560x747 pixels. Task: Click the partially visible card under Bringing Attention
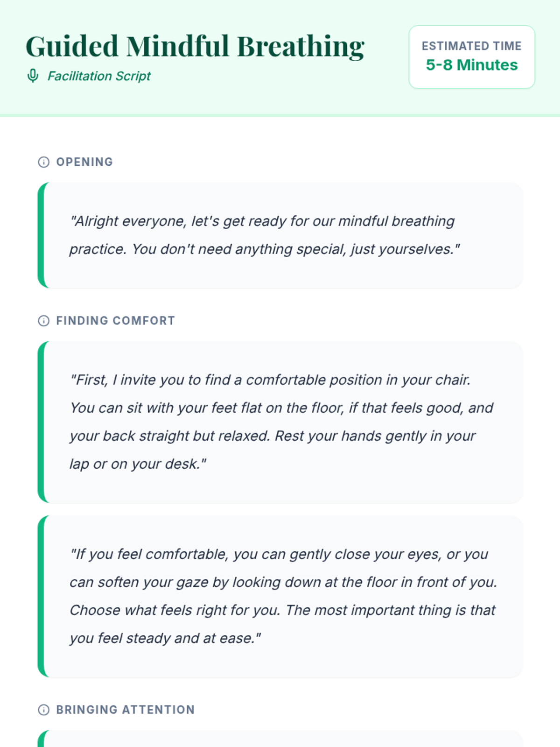tap(280, 739)
